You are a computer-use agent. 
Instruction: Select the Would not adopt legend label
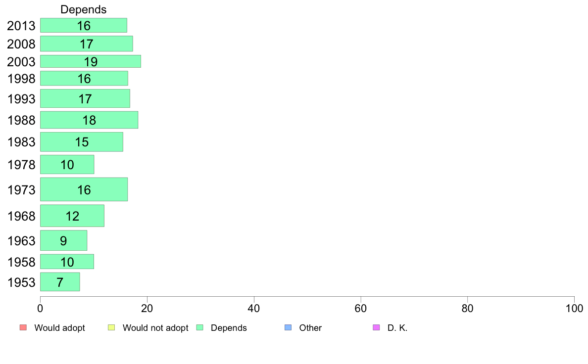(155, 328)
